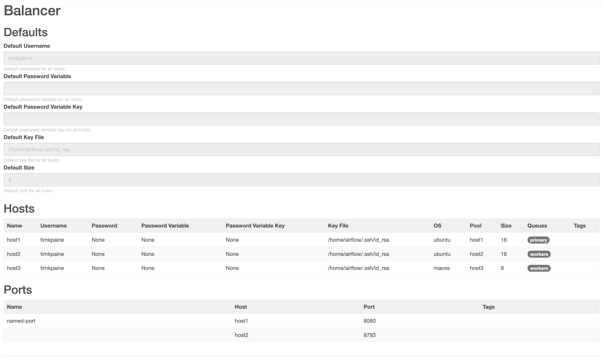Click the Default Username input field
The height and width of the screenshot is (364, 603).
click(x=301, y=58)
